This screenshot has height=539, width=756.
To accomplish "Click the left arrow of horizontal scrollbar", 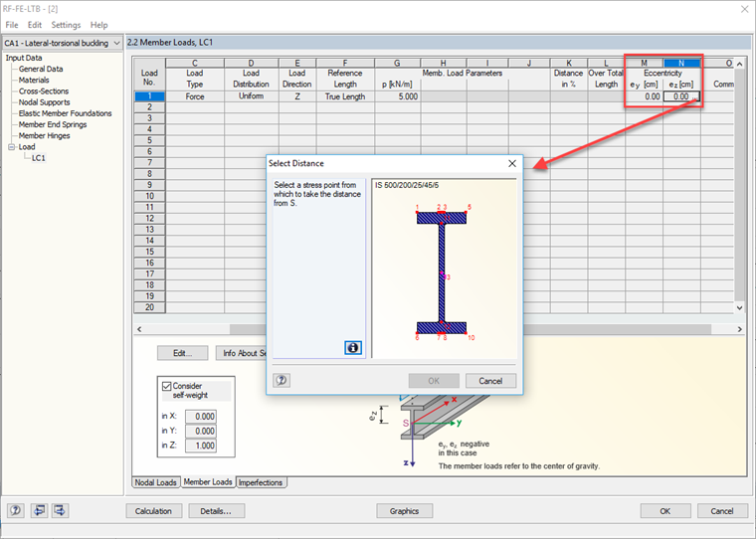I will (139, 329).
